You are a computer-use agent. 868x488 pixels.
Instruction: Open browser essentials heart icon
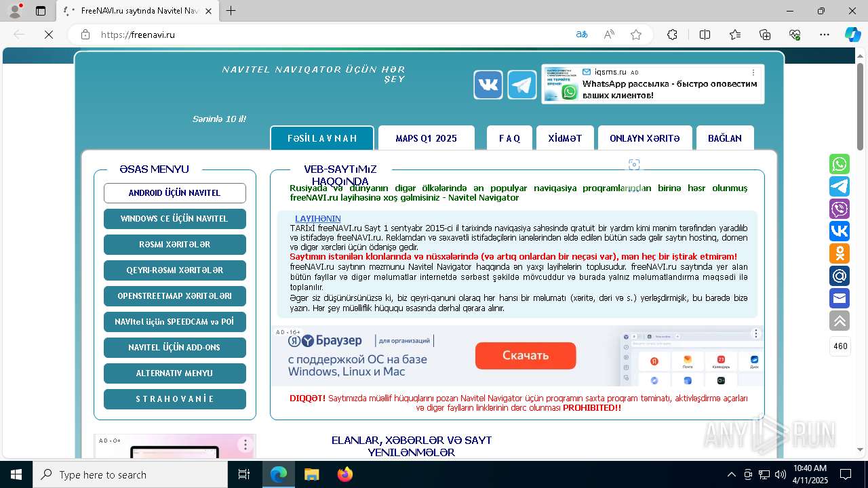pyautogui.click(x=795, y=35)
